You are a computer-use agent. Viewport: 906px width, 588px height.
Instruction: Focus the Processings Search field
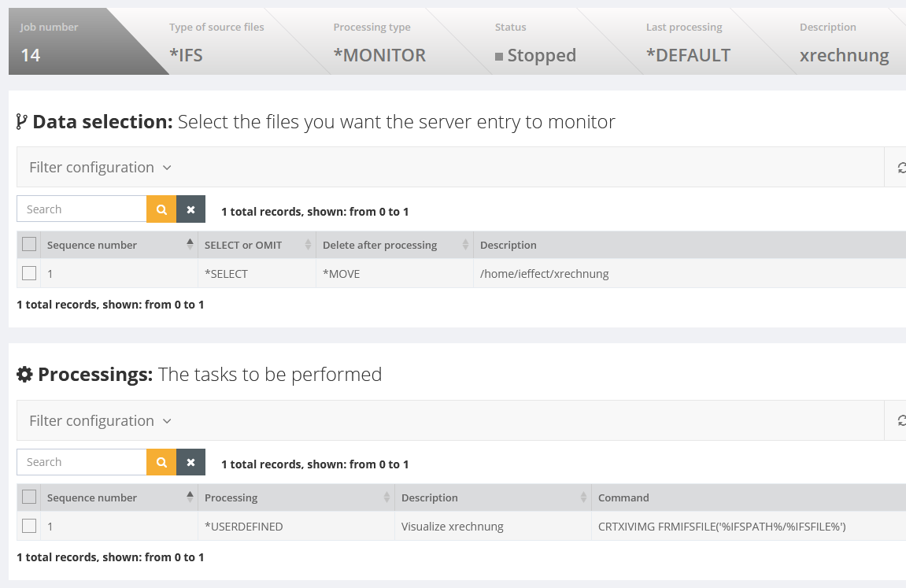pos(82,462)
